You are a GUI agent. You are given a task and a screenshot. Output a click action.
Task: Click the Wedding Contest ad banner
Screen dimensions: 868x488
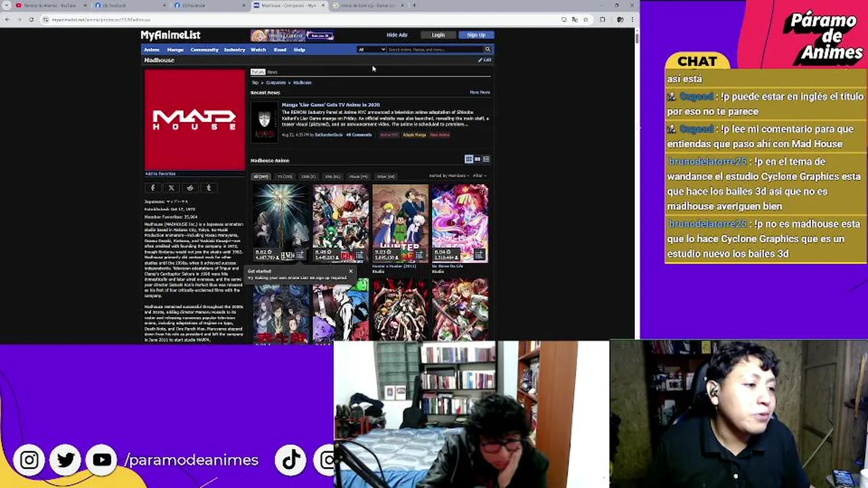pyautogui.click(x=292, y=35)
